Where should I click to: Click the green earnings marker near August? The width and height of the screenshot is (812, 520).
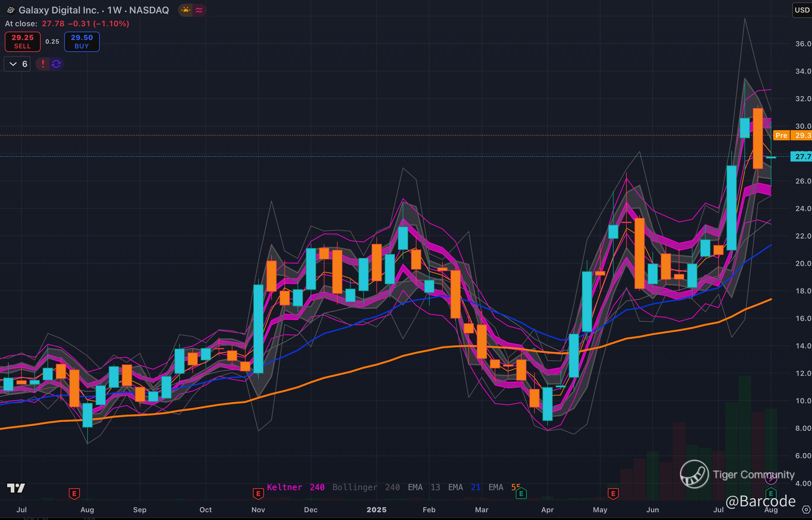[x=771, y=493]
